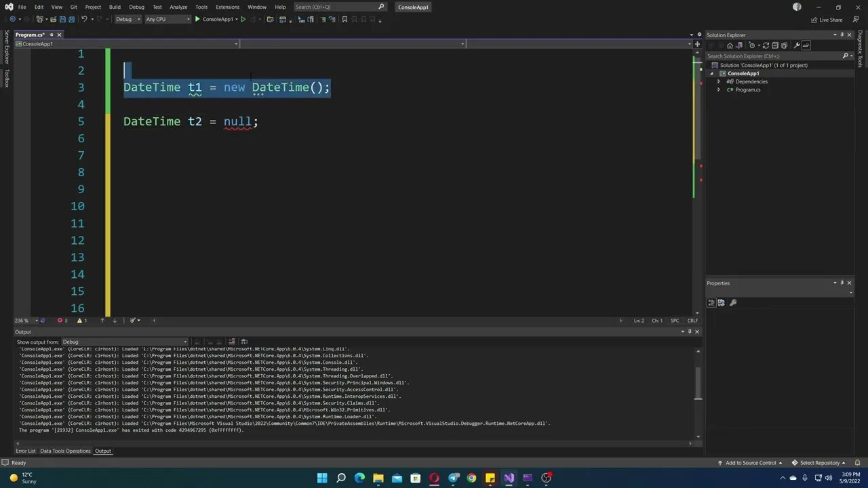
Task: Click Clear All icon in Output panel
Action: tap(231, 342)
